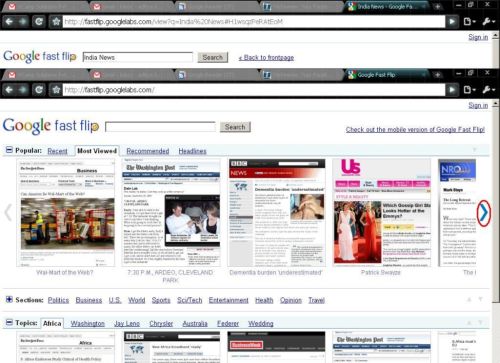The height and width of the screenshot is (363, 500).
Task: Flip to next Popular articles with right arrow
Action: point(484,213)
